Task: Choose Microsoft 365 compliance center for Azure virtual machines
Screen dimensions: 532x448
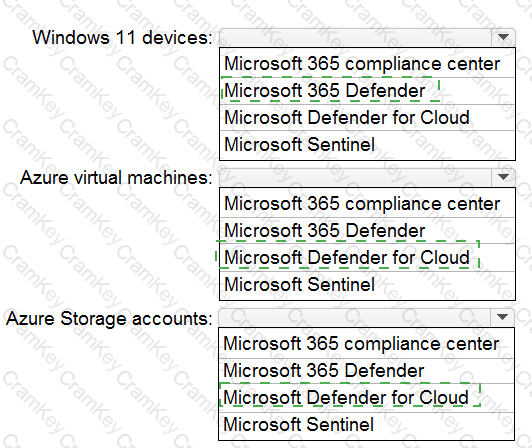Action: point(367,204)
